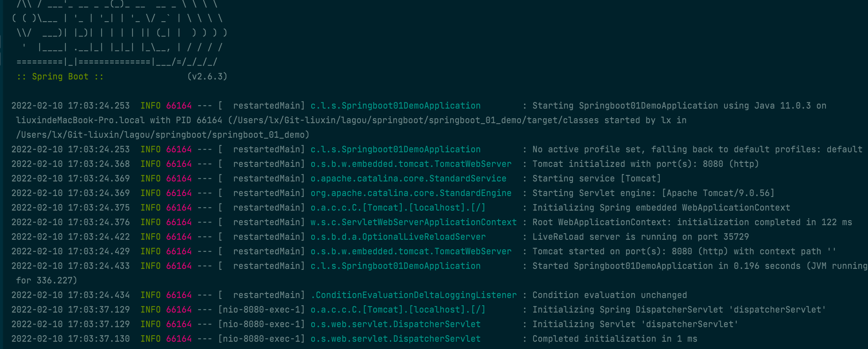Click the '(v2.6.3)' version text
868x349 pixels.
(x=207, y=76)
